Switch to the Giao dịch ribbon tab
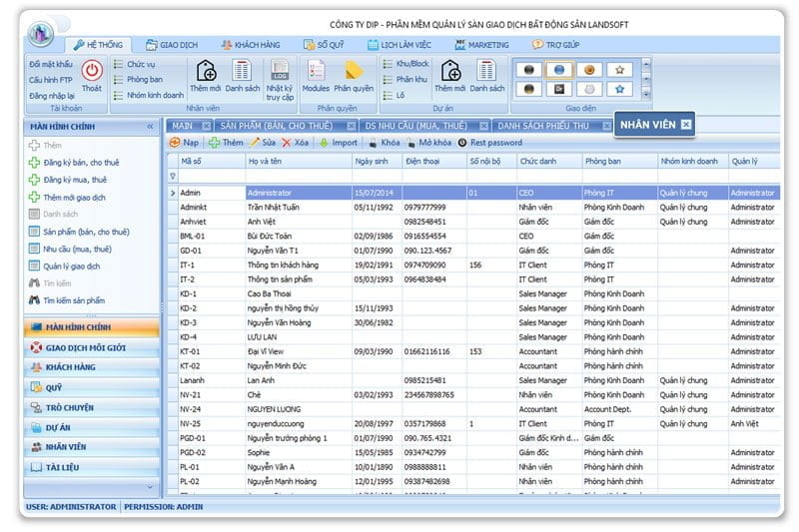This screenshot has width=799, height=532. click(171, 45)
